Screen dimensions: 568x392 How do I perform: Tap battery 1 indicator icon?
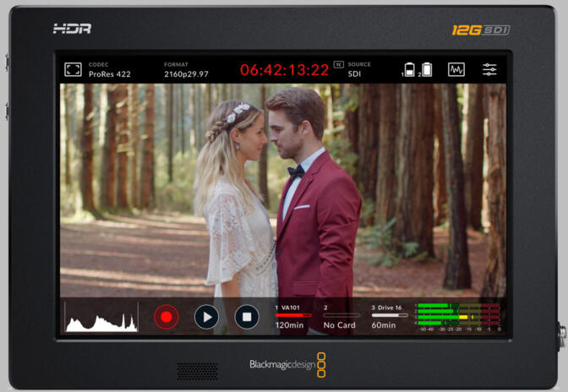coord(409,69)
